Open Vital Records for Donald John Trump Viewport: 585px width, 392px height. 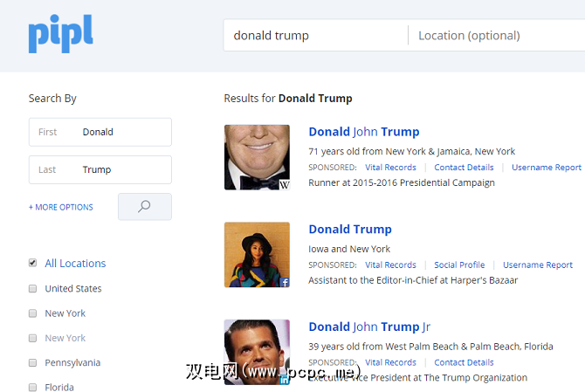390,168
